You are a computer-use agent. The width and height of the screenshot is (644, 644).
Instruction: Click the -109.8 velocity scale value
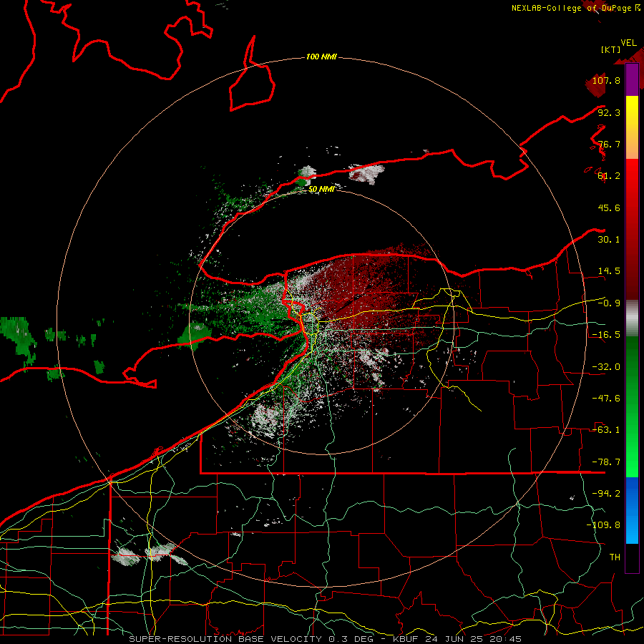coord(603,525)
